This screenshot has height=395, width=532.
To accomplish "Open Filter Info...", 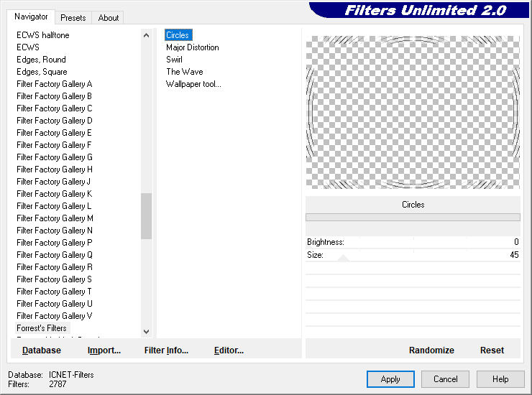I will point(166,350).
